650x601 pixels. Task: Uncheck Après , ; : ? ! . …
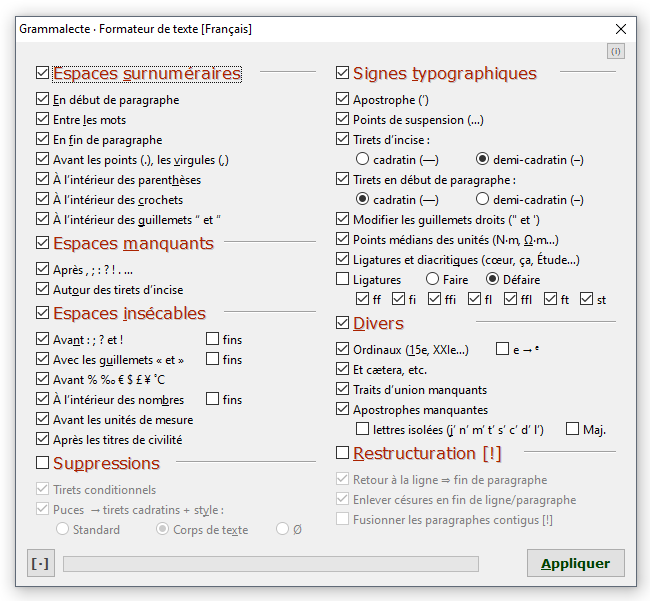coord(42,269)
